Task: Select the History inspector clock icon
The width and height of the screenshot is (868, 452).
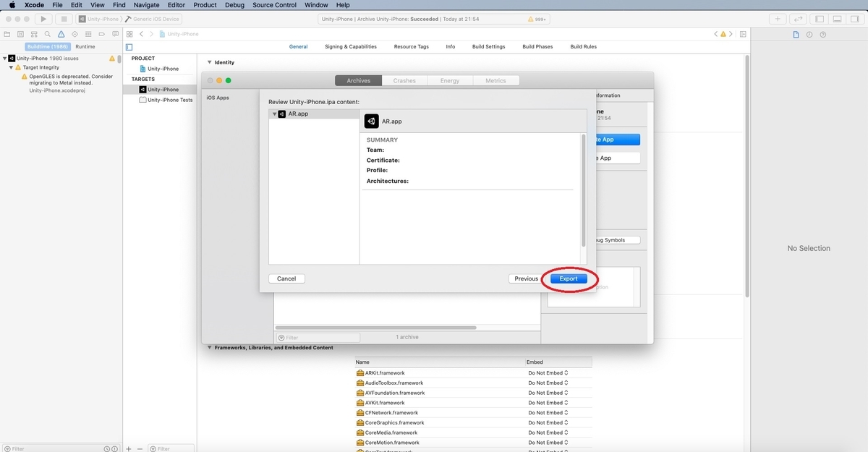Action: coord(809,34)
